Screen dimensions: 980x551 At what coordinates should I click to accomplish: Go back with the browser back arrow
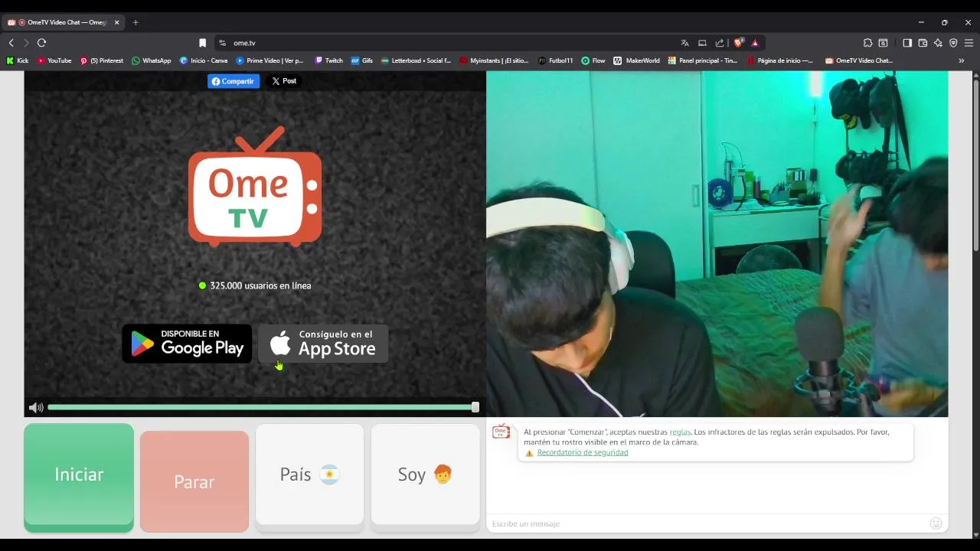11,43
